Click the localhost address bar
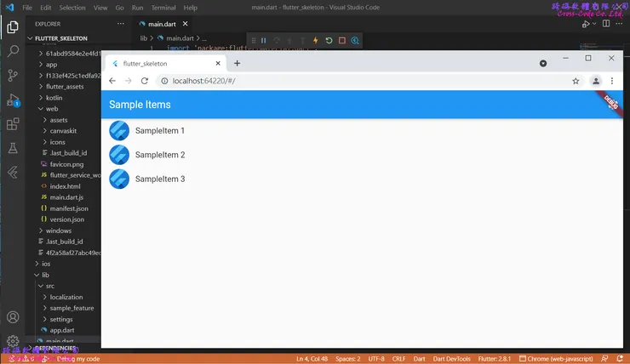 tap(369, 81)
